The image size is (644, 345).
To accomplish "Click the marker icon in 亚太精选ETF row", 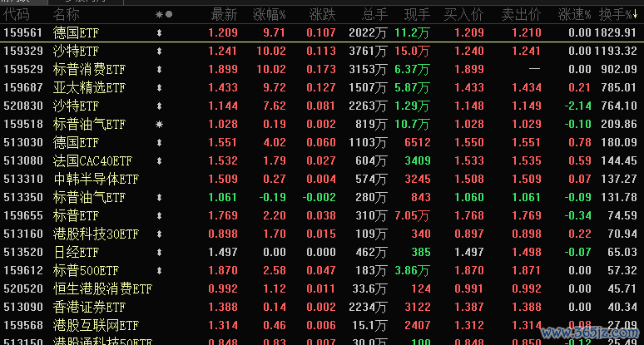I will (160, 88).
